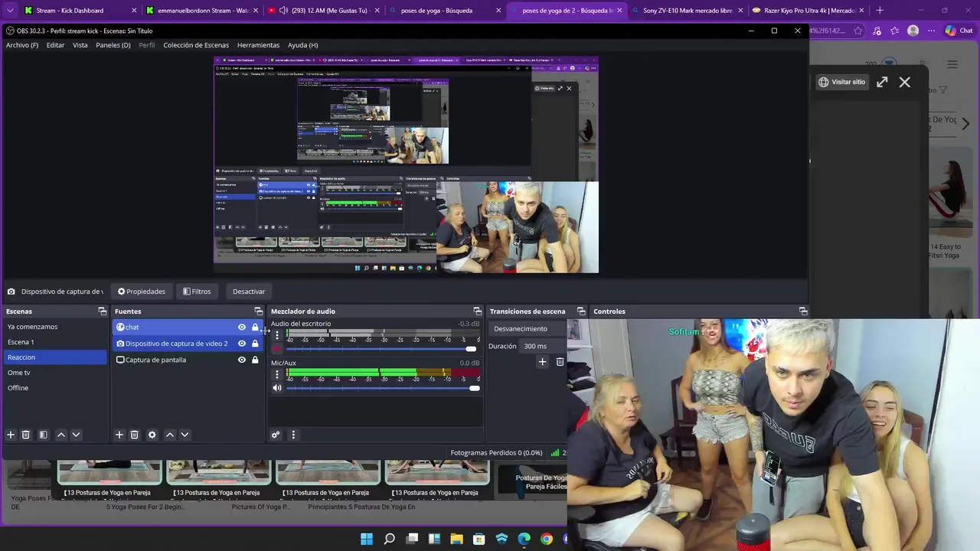Open Windows taskbar search

pos(389,539)
